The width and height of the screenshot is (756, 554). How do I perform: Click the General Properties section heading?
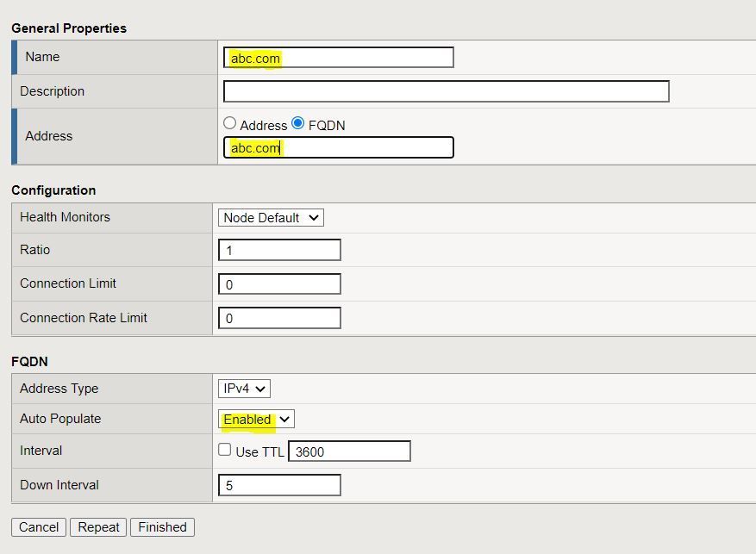(69, 28)
